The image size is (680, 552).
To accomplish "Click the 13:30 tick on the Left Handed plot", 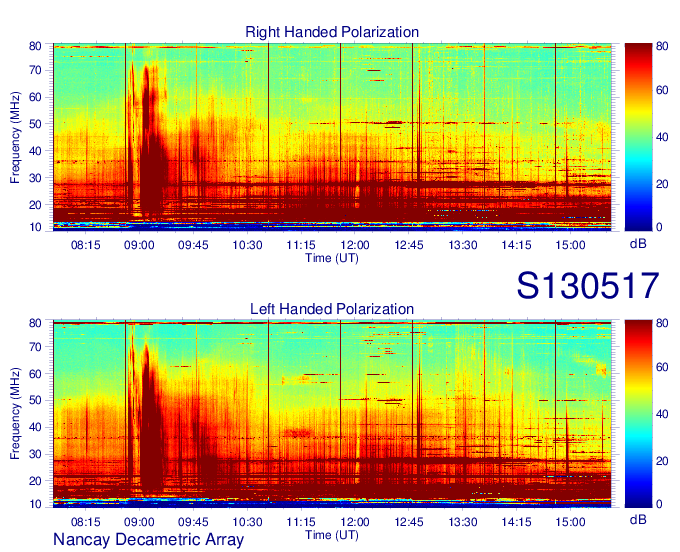I will (x=463, y=522).
